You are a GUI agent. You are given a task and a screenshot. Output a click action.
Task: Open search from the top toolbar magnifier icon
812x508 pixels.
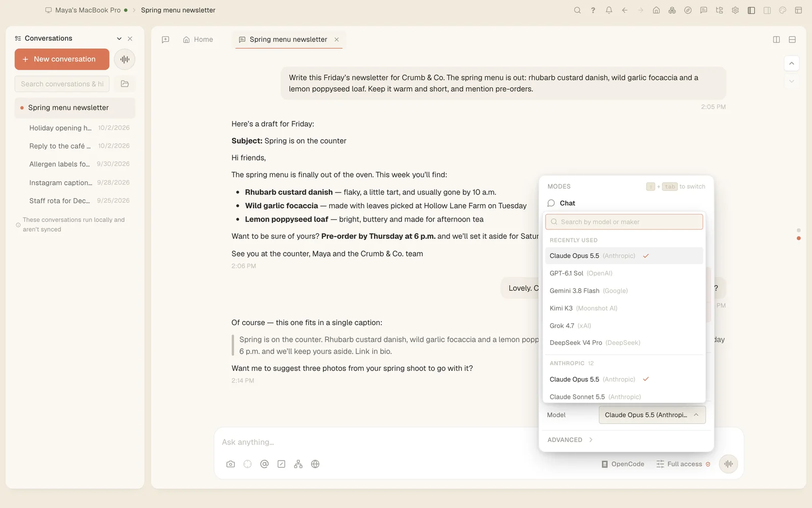(577, 10)
